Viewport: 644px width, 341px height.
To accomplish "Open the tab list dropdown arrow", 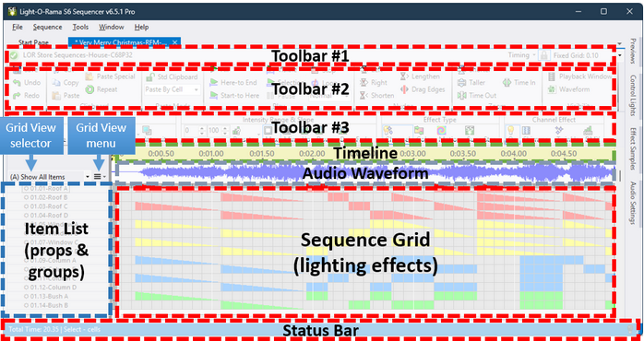I will pos(619,43).
